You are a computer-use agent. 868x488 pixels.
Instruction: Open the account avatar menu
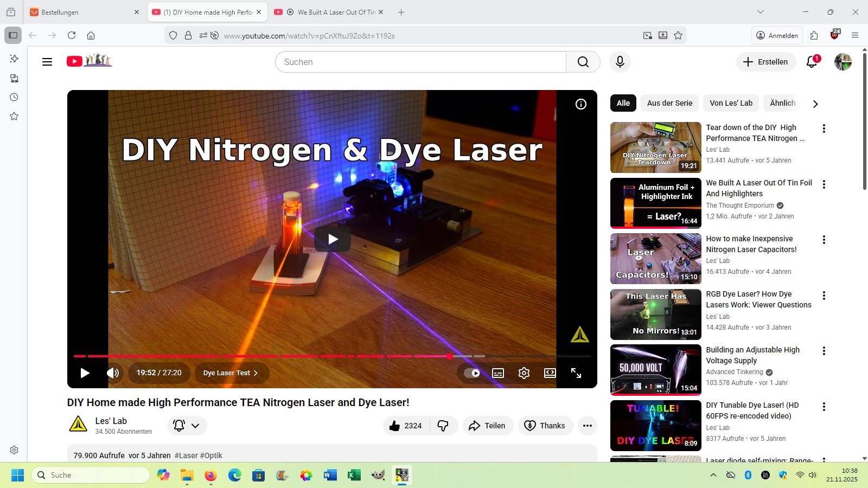(843, 62)
